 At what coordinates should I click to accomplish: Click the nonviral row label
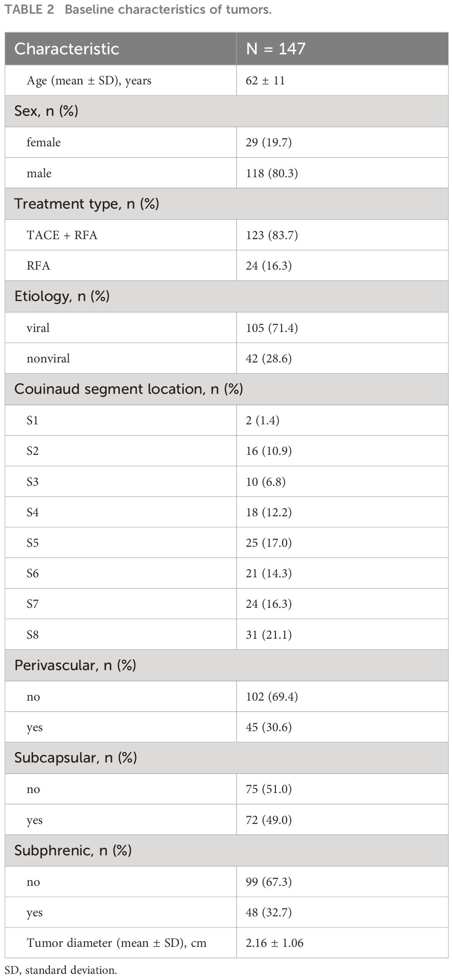[x=48, y=358]
